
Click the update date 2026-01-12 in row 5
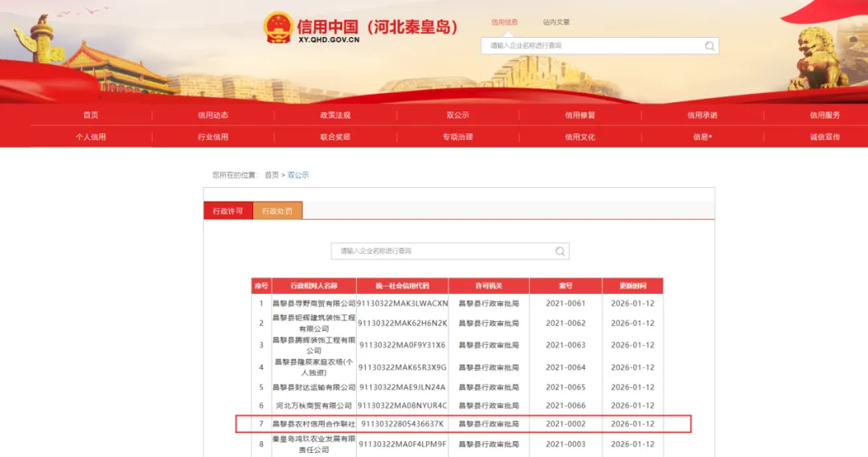(x=633, y=387)
